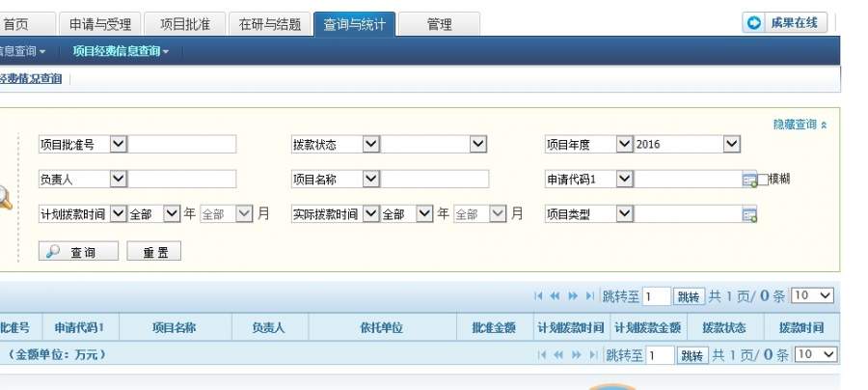Viewport: 868px width, 390px height.
Task: Click into the 负责人 text field
Action: (181, 179)
